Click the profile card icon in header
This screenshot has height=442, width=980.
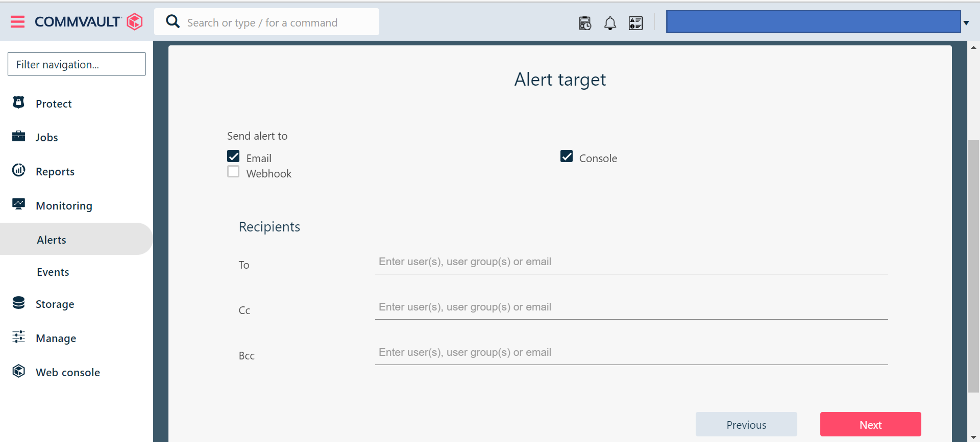635,23
